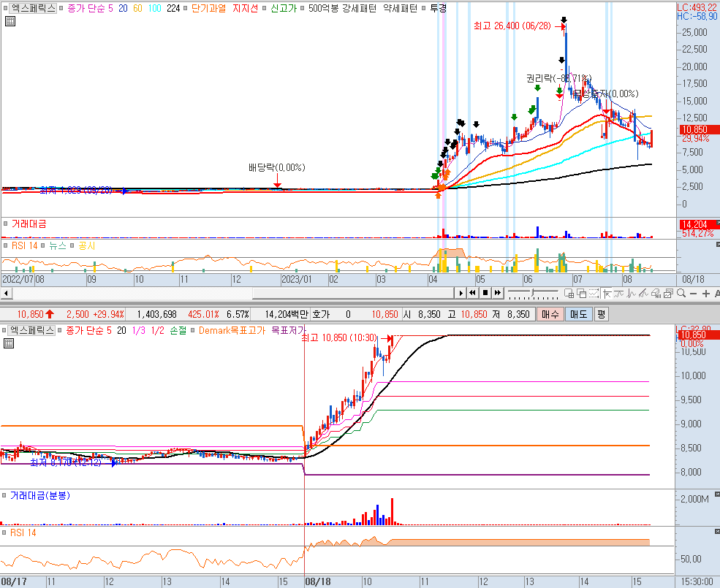The image size is (720, 588).
Task: Click the 08/18 date on minute timeline
Action: [x=318, y=581]
